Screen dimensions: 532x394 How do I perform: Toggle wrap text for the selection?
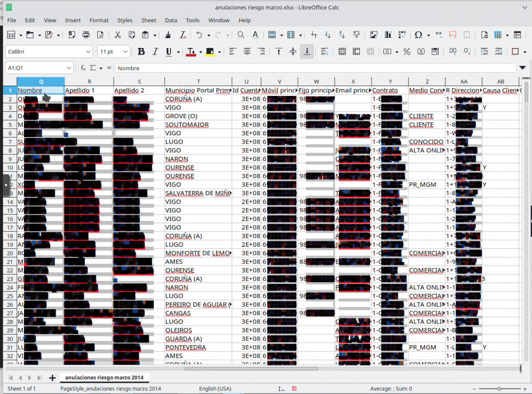[325, 51]
